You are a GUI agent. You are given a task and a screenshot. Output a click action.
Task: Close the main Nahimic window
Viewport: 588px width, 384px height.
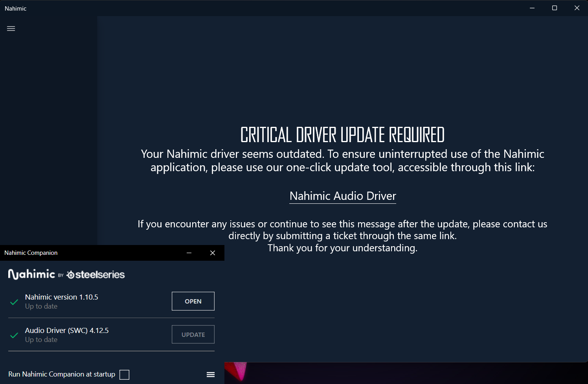coord(577,8)
